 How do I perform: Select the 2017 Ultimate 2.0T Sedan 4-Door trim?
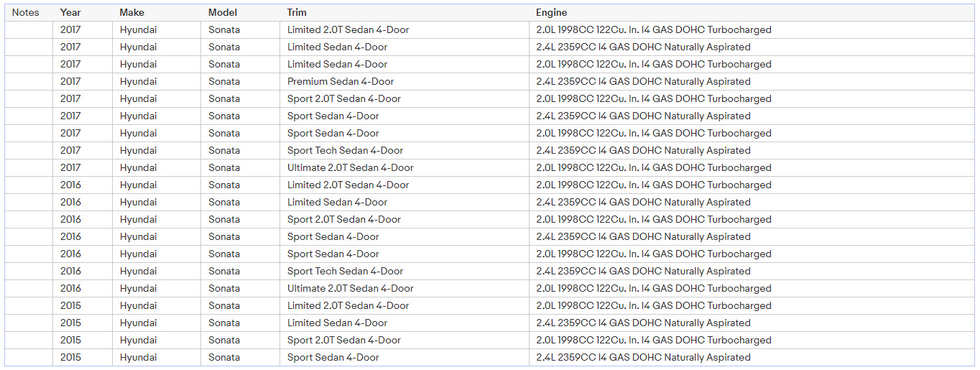(x=351, y=167)
